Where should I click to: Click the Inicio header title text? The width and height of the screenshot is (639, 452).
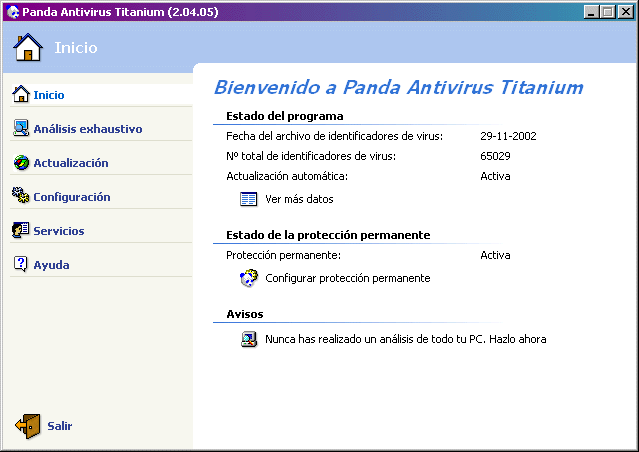pos(76,48)
